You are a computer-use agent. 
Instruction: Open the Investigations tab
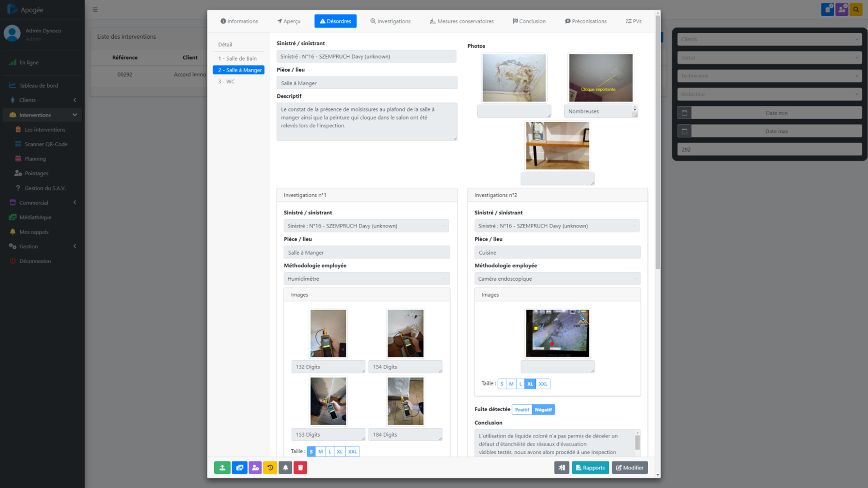[390, 21]
